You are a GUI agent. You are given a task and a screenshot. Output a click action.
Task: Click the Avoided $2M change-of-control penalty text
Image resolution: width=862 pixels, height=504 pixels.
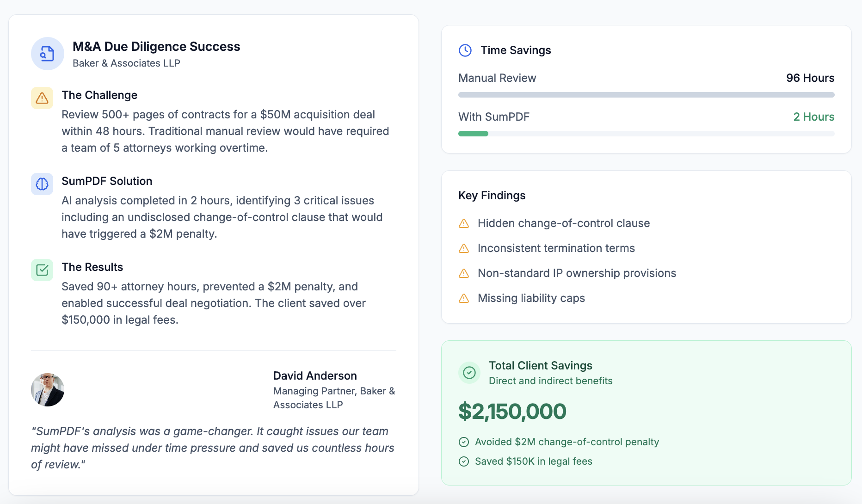pyautogui.click(x=567, y=442)
